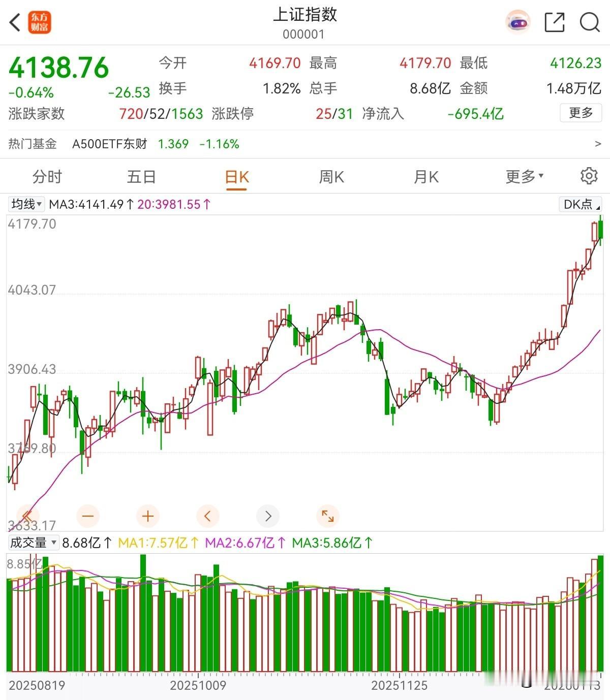
Task: Switch to the 周K weekly chart tab
Action: click(x=330, y=176)
